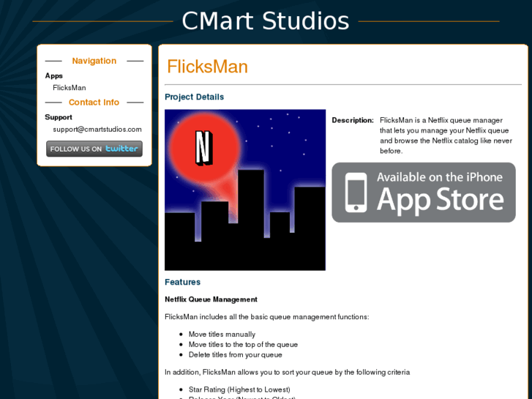Click the Netflix Queue Management subheading
532x399 pixels.
pos(211,299)
